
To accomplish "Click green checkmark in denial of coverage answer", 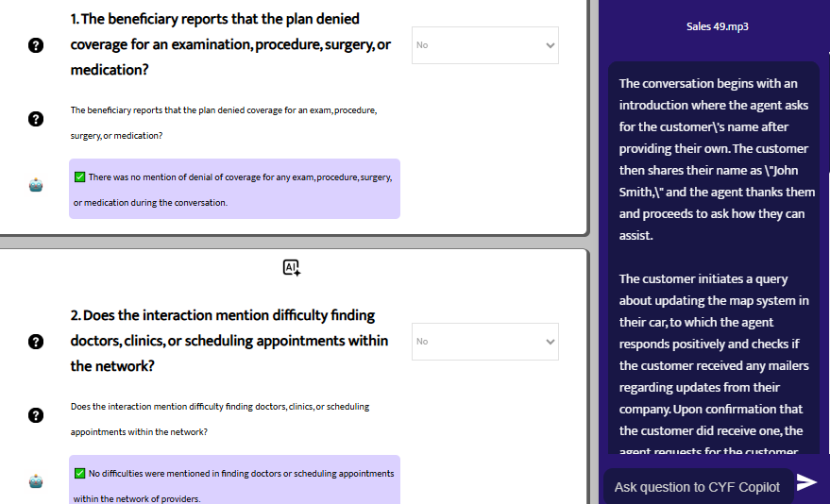I will tap(80, 177).
